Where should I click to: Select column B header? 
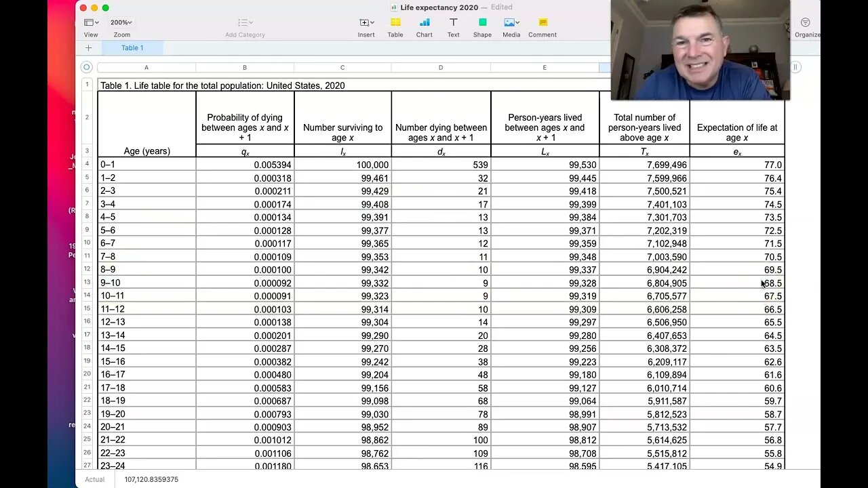tap(245, 68)
